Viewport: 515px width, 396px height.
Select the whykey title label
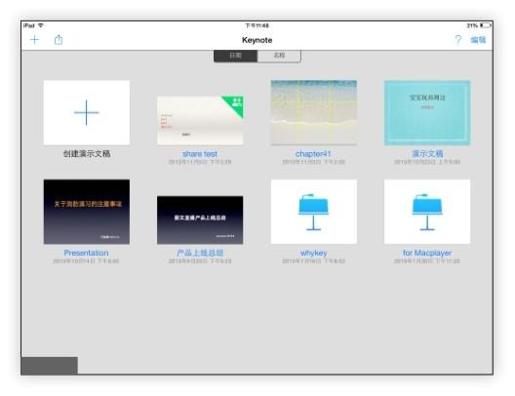click(314, 253)
